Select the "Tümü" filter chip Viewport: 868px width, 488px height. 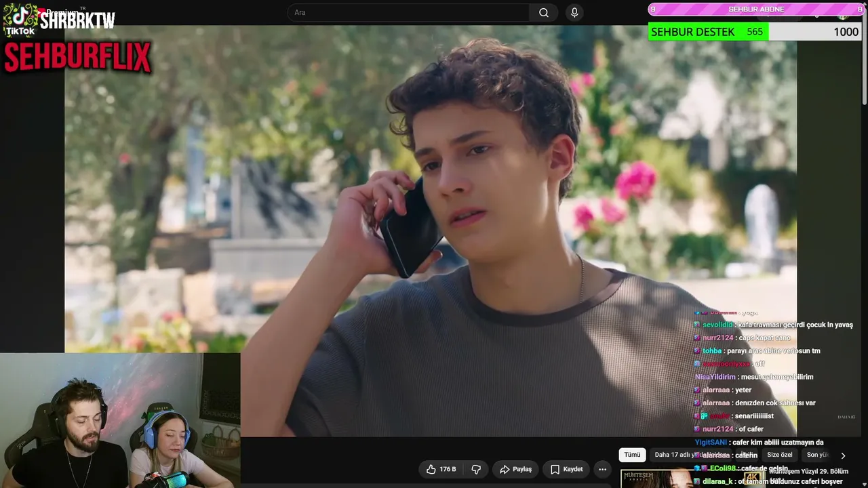point(632,455)
